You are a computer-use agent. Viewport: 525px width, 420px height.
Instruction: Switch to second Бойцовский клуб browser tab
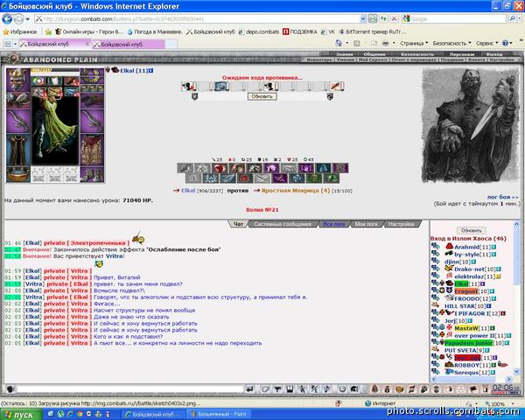(x=129, y=45)
